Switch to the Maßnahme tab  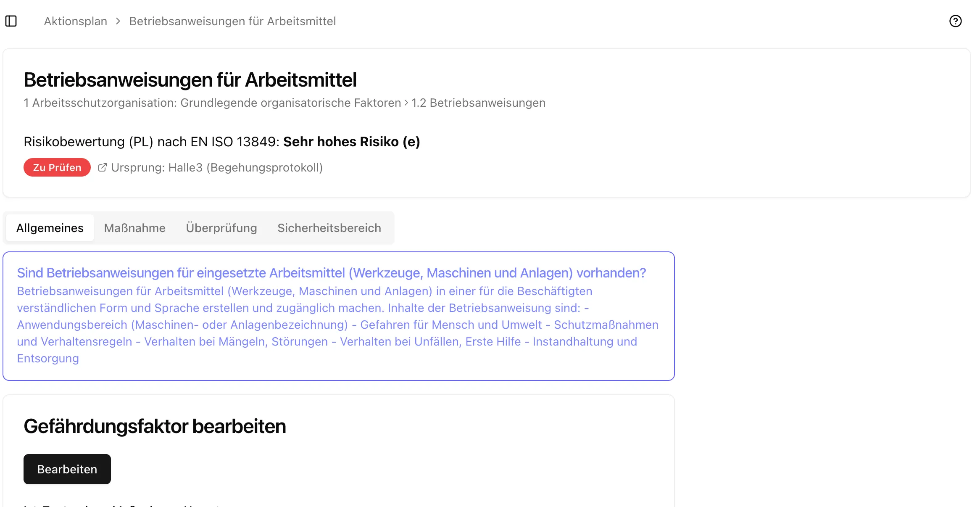pos(134,228)
